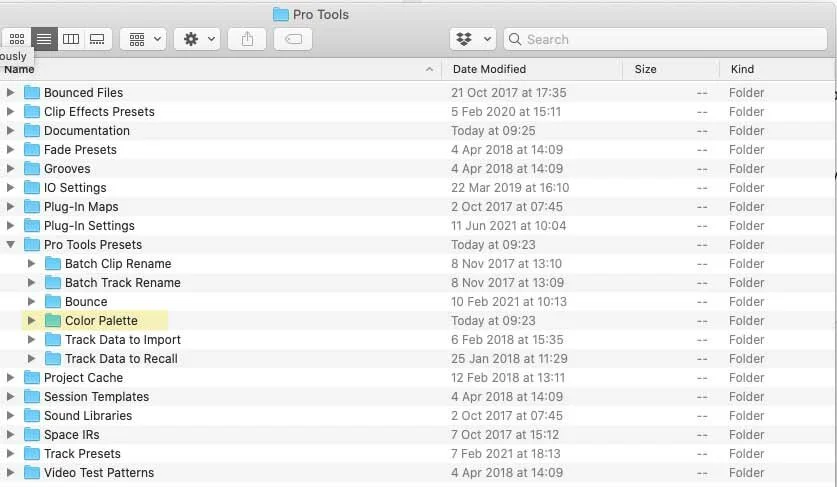Select the Plug-In Maps folder icon

(x=32, y=206)
